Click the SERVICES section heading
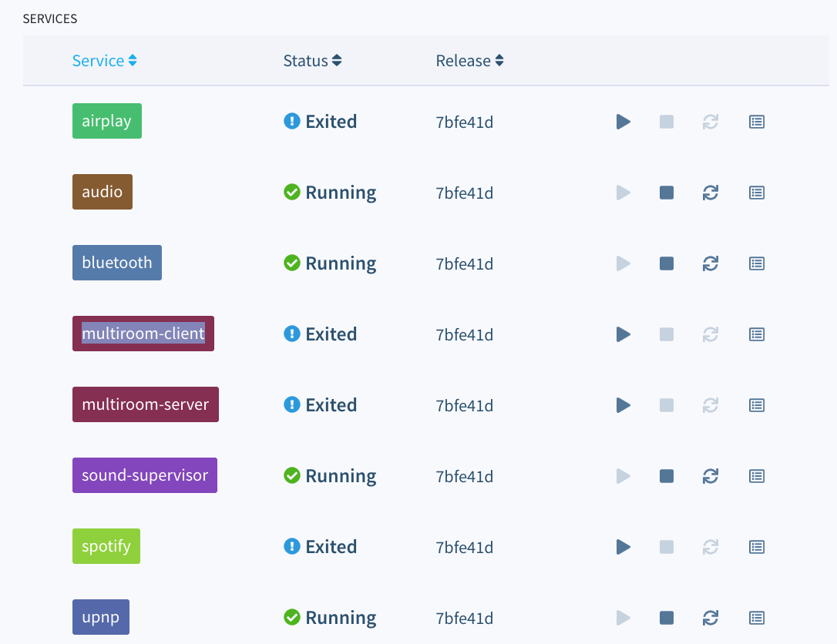 [x=49, y=18]
